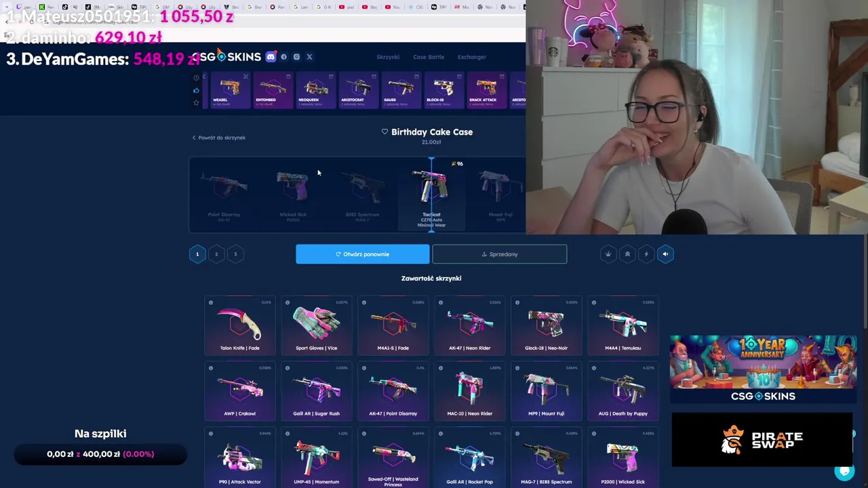Select the Sport Gloves | Vice item card
The image size is (868, 488).
[x=316, y=326]
